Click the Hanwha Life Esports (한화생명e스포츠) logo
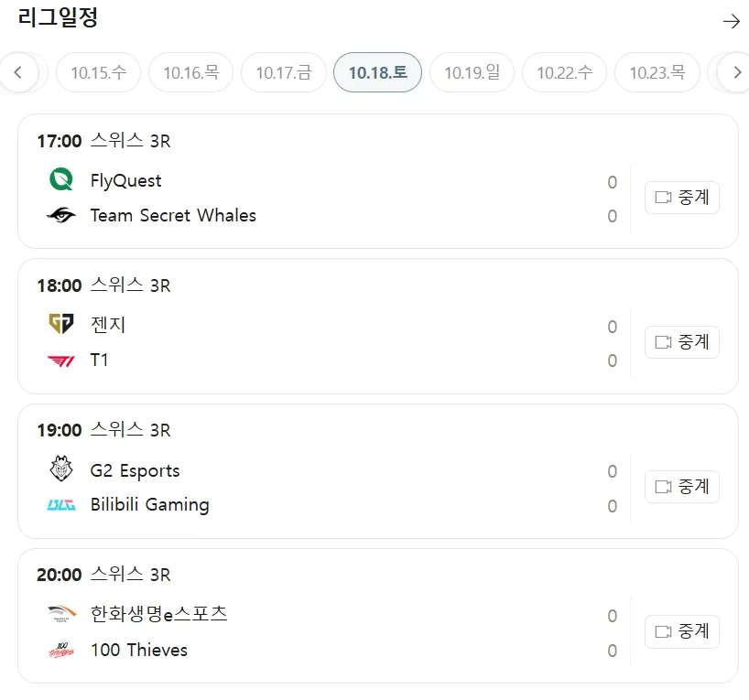 coord(61,614)
